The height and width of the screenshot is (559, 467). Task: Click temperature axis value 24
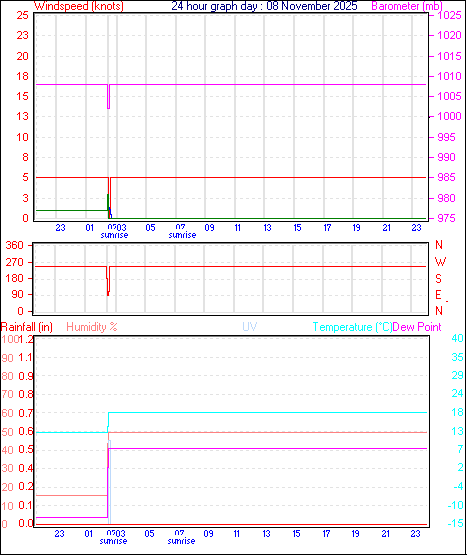(457, 394)
